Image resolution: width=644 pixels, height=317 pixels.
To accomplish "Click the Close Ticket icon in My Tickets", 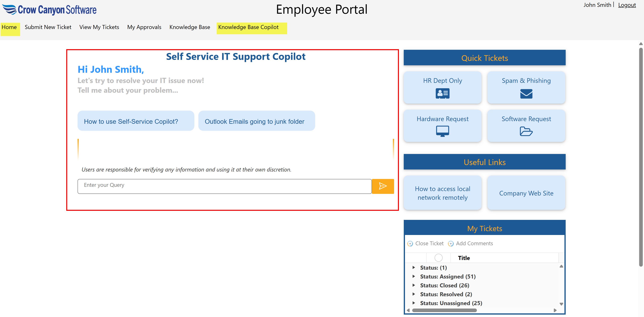I will tap(410, 243).
